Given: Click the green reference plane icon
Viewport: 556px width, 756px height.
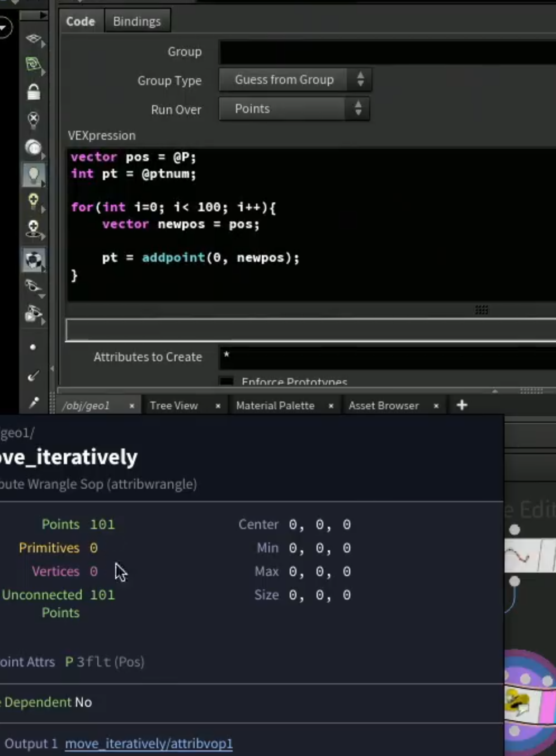Looking at the screenshot, I should tap(34, 65).
